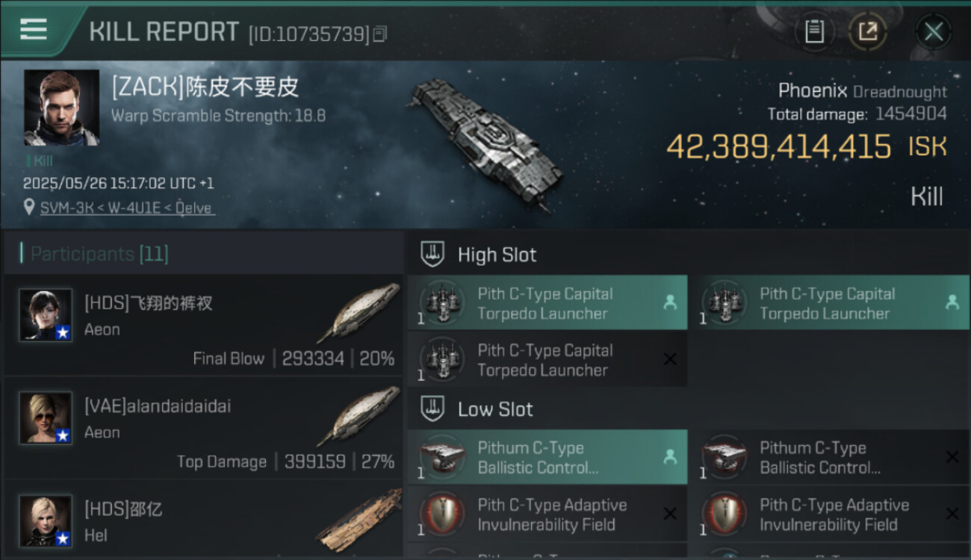Open the SVM-3K location link
Image resolution: width=971 pixels, height=560 pixels.
tap(127, 208)
